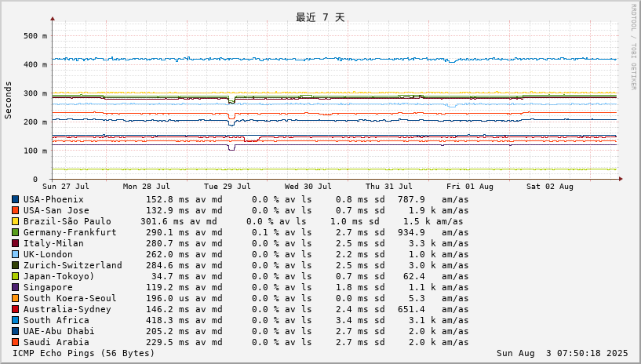Click the 0.1 % loss value for Frankfurt
Viewport: 641px width, 364px height.
point(265,233)
